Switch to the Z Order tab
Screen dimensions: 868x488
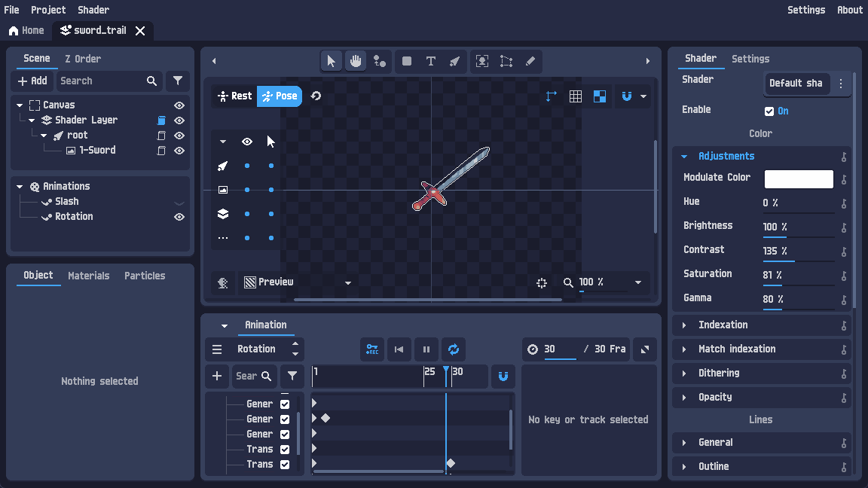pyautogui.click(x=83, y=59)
